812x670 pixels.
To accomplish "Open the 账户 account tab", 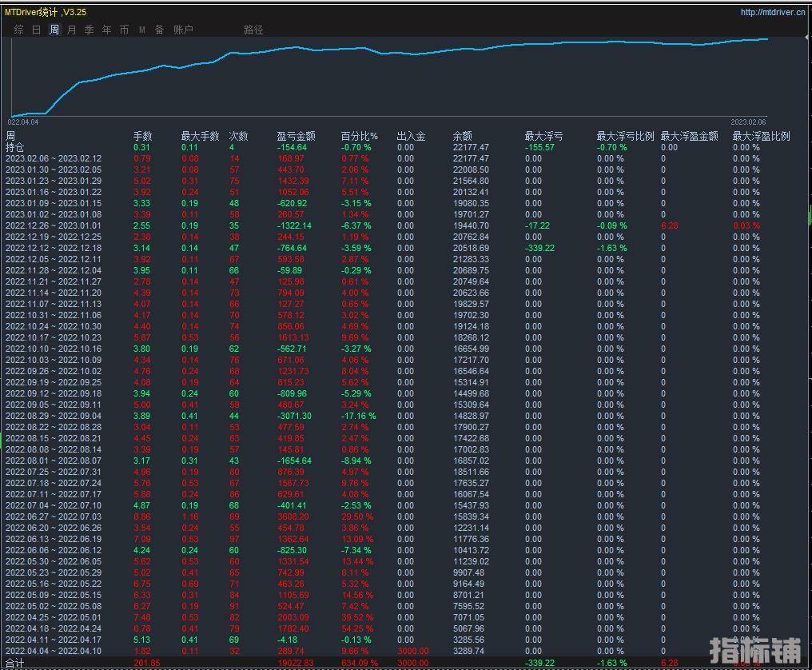I will pos(183,30).
